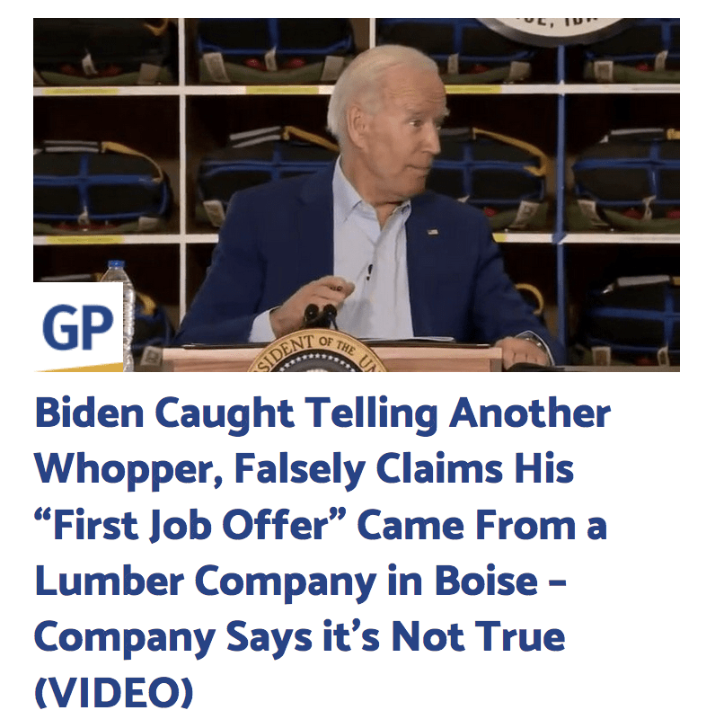The height and width of the screenshot is (728, 715).
Task: Click the yellow stripe beneath GP logo
Action: coord(80,368)
